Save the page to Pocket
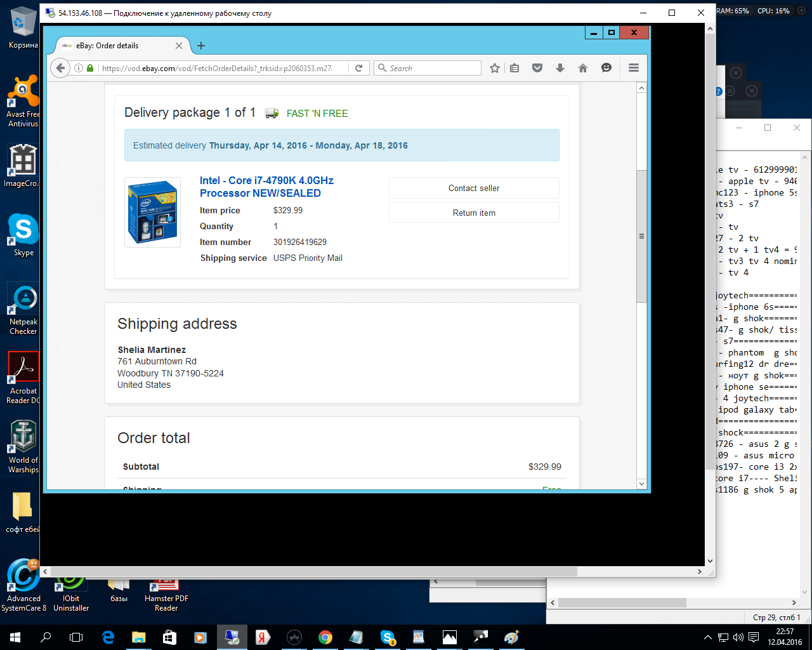The width and height of the screenshot is (812, 650). pyautogui.click(x=537, y=68)
